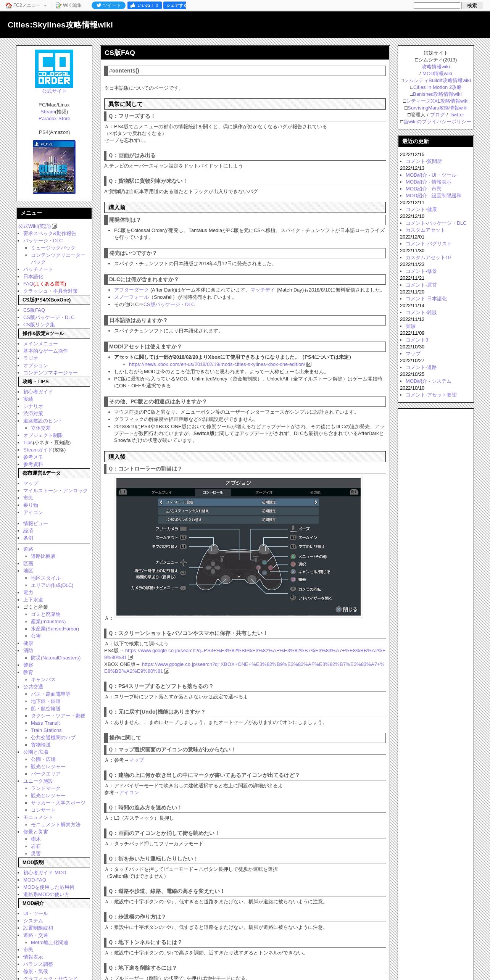Open the Steam link
This screenshot has height=980, width=490.
coord(48,111)
